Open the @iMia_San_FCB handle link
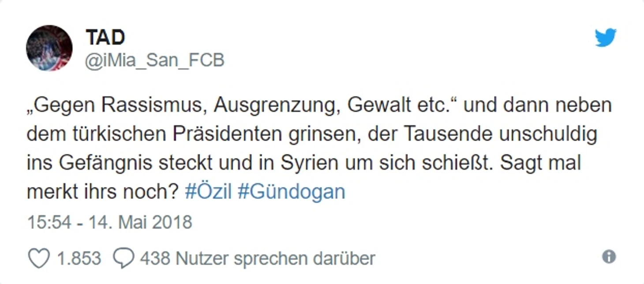Viewport: 644px width, 284px height. (154, 60)
